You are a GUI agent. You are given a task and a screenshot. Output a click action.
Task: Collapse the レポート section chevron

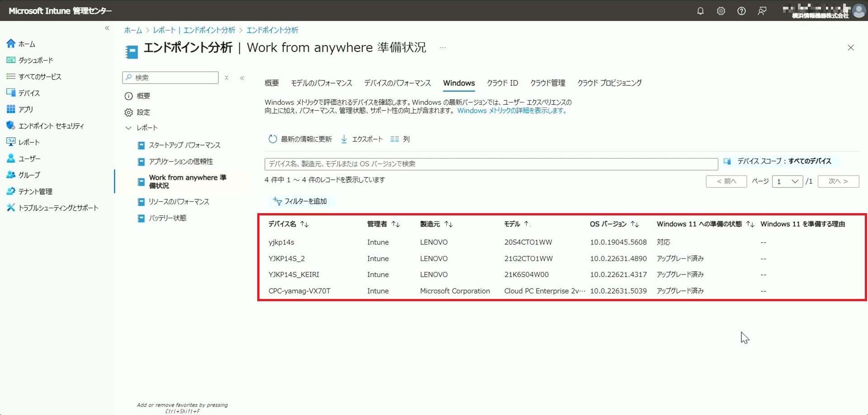coord(128,128)
